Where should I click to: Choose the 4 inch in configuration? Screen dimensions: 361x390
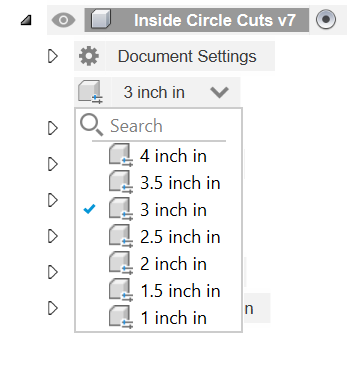159,156
